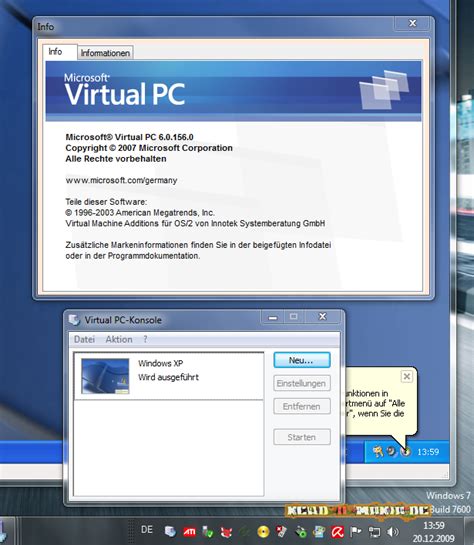Click the red fox-face tray icon
The height and width of the screenshot is (545, 474).
[227, 532]
